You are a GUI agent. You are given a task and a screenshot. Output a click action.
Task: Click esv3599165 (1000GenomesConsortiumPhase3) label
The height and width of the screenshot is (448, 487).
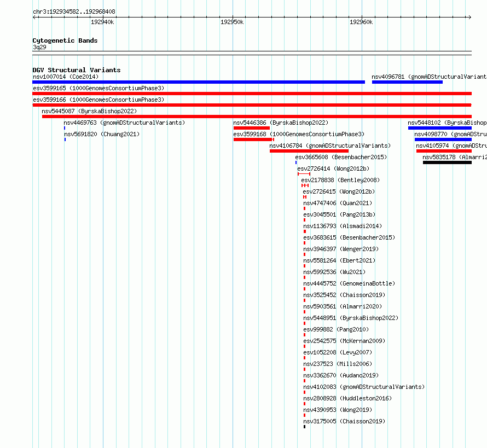tap(98, 88)
